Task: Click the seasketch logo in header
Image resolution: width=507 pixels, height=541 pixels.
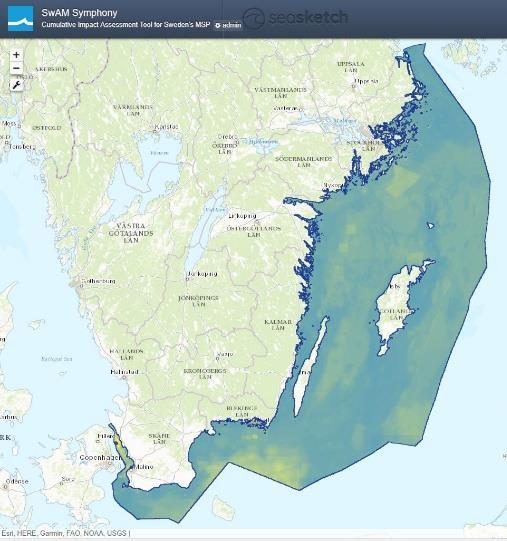Action: click(x=295, y=18)
